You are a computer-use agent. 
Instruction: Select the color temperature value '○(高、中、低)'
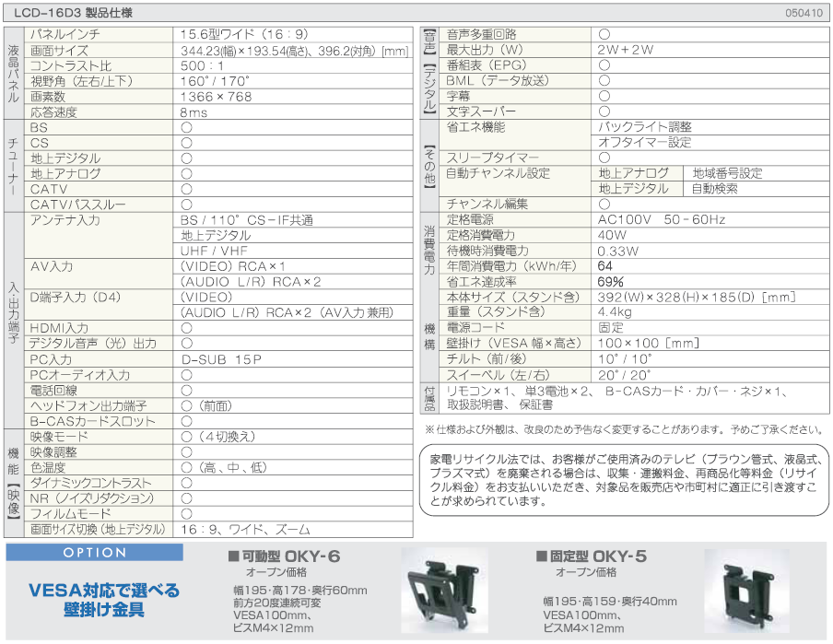click(x=224, y=468)
